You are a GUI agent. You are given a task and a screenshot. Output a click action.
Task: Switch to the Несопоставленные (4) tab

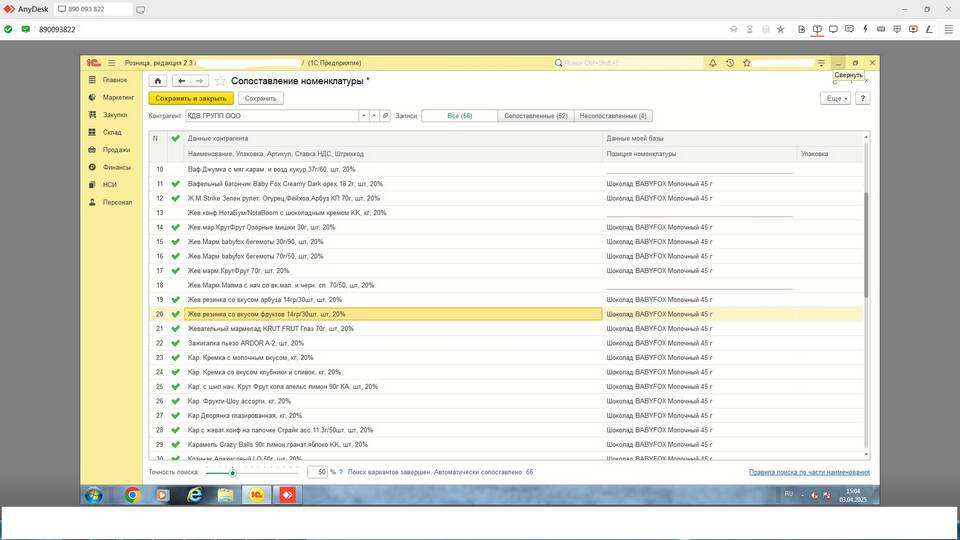[x=613, y=116]
